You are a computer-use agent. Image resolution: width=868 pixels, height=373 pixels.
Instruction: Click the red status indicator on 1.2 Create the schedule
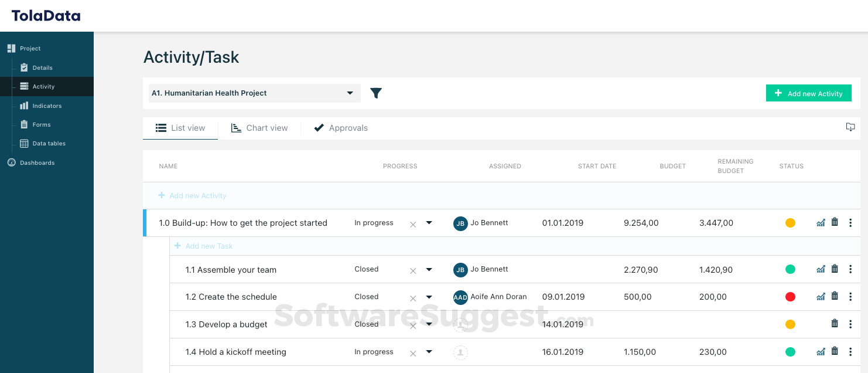[790, 297]
